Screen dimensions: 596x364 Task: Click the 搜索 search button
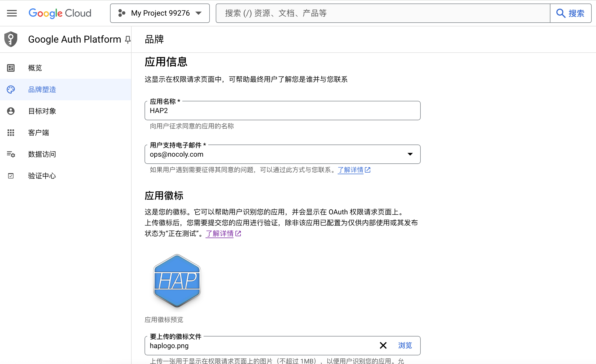(x=571, y=13)
